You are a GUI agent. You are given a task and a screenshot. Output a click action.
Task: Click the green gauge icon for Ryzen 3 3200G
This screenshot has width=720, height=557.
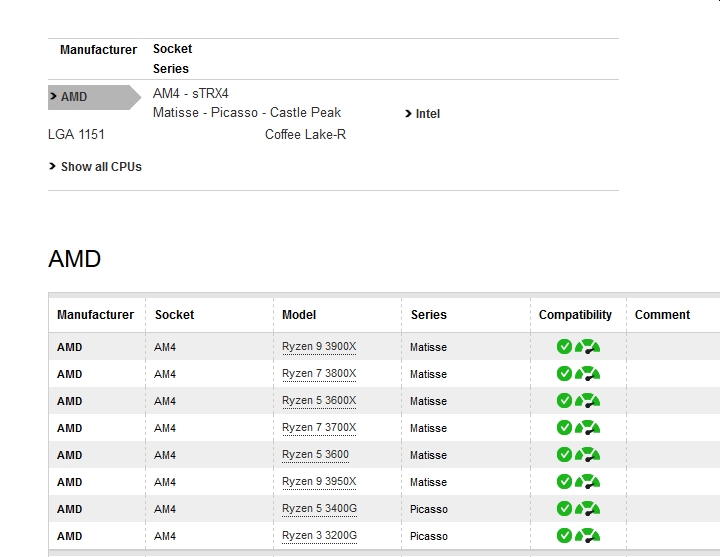pyautogui.click(x=587, y=535)
